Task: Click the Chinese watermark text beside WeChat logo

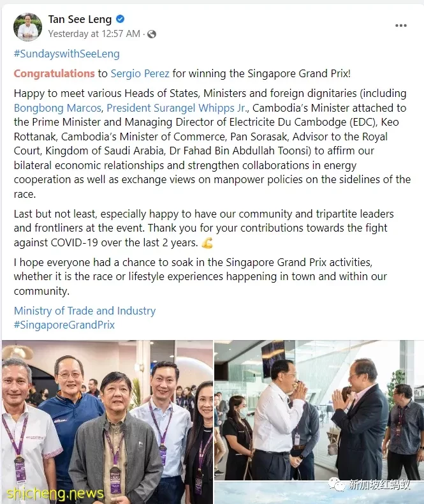Action: coord(379,484)
